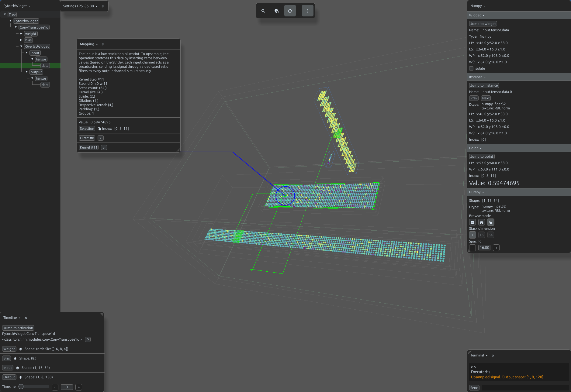This screenshot has height=392, width=571.
Task: Open the Mapping panel dropdown arrow
Action: coord(97,44)
